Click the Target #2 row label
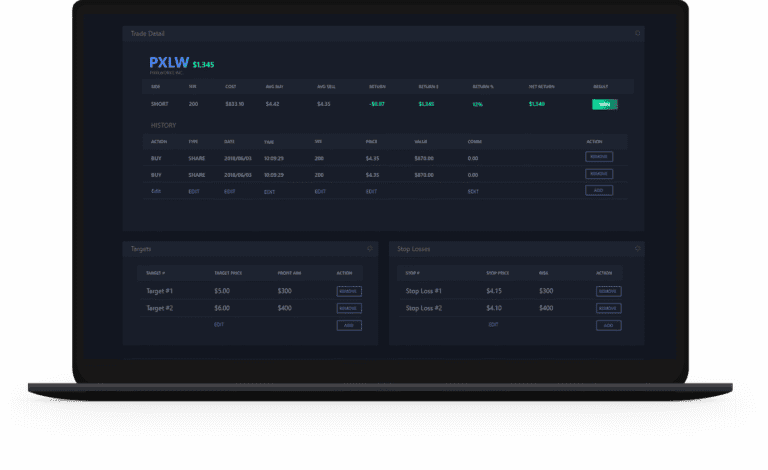This screenshot has height=470, width=768. (x=160, y=308)
